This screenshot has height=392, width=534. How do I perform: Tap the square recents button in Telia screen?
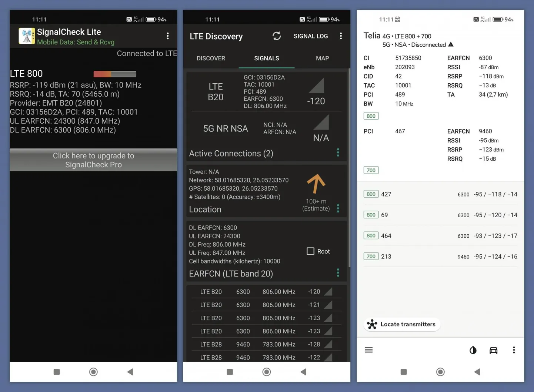click(404, 372)
